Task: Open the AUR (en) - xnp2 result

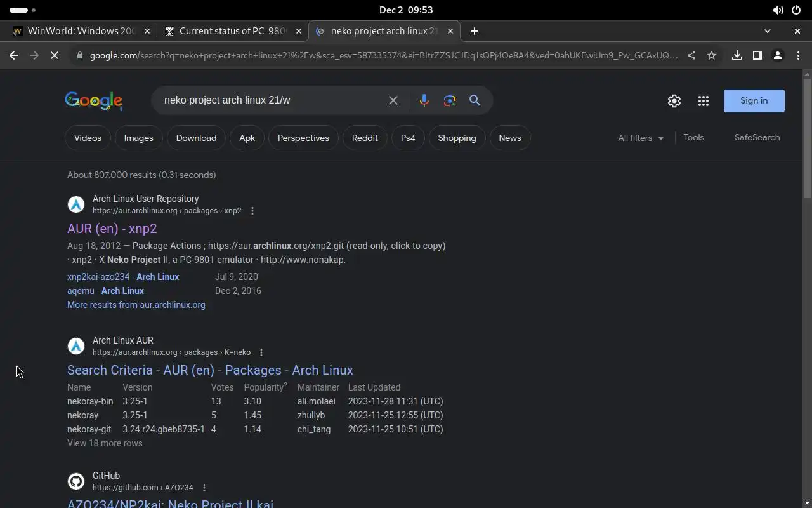Action: (112, 229)
